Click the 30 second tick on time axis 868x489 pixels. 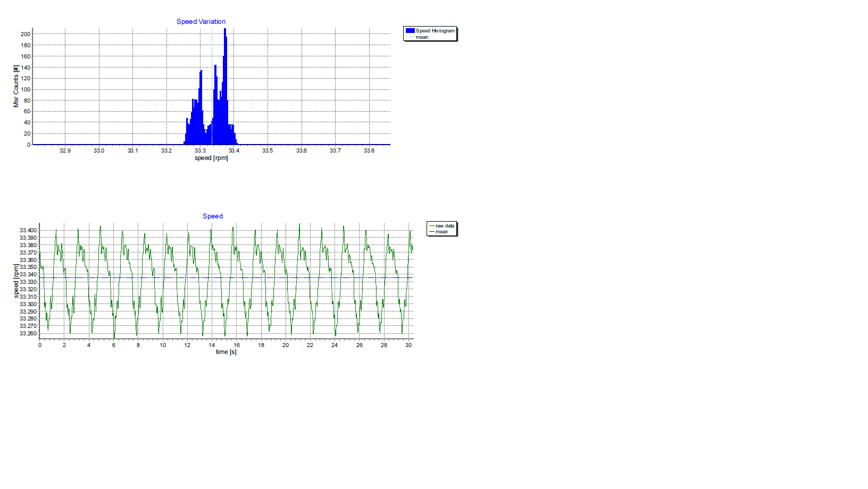pos(408,345)
